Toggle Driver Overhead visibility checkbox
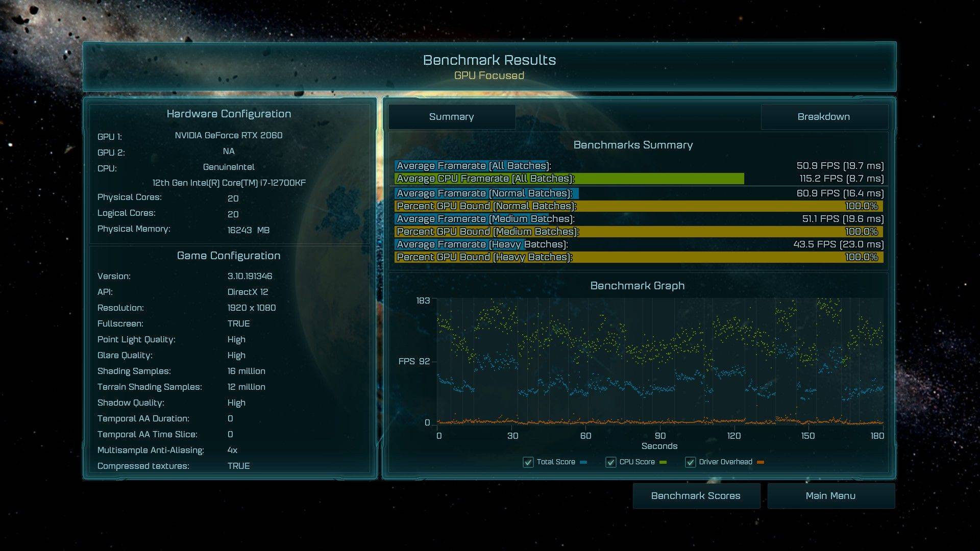The width and height of the screenshot is (980, 551). [690, 462]
